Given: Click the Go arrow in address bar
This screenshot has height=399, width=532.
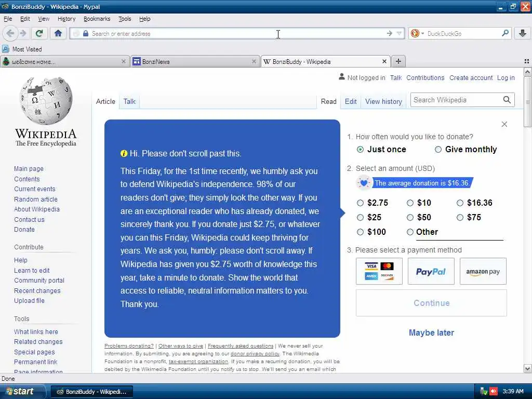Looking at the screenshot, I should click(x=389, y=33).
